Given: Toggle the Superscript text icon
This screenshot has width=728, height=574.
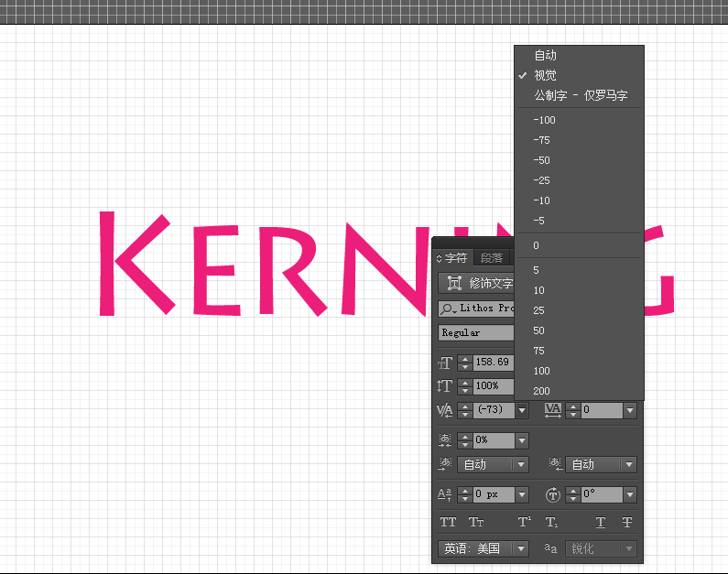Looking at the screenshot, I should [525, 523].
